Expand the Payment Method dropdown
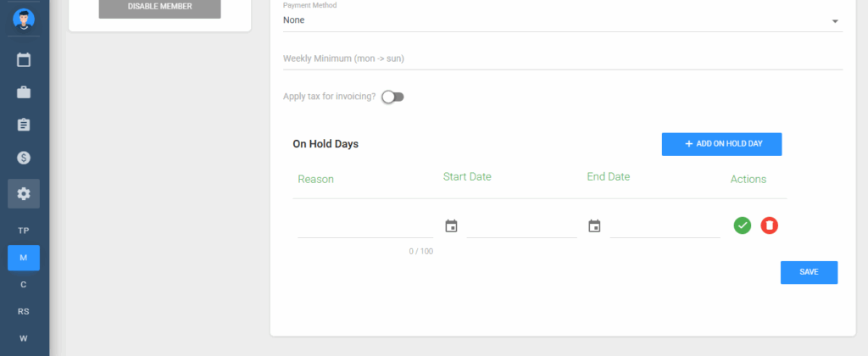The image size is (868, 356). [x=563, y=20]
